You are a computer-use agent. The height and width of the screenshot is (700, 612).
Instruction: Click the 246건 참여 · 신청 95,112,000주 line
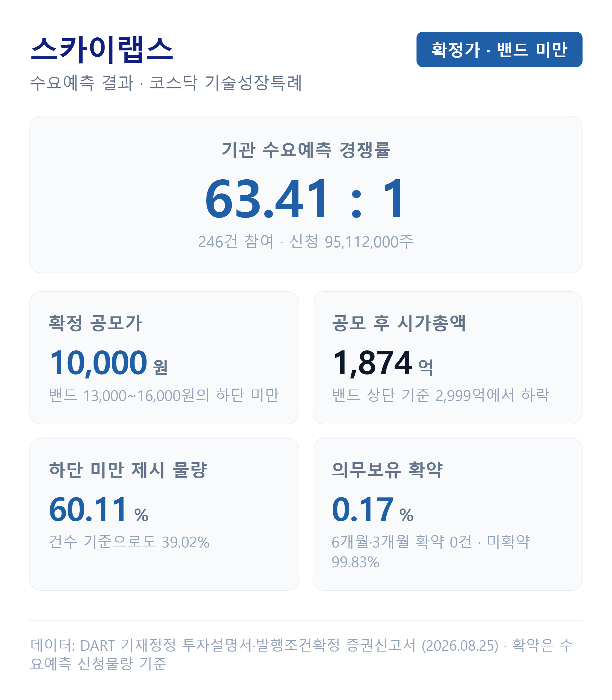tap(306, 241)
